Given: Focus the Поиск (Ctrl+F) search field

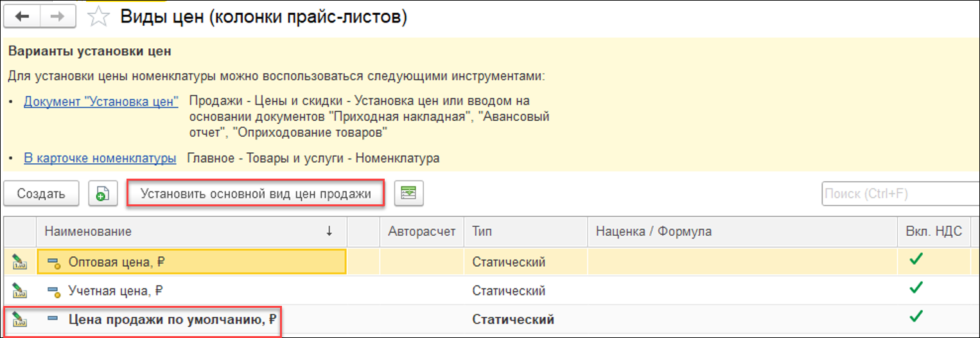Looking at the screenshot, I should 900,194.
